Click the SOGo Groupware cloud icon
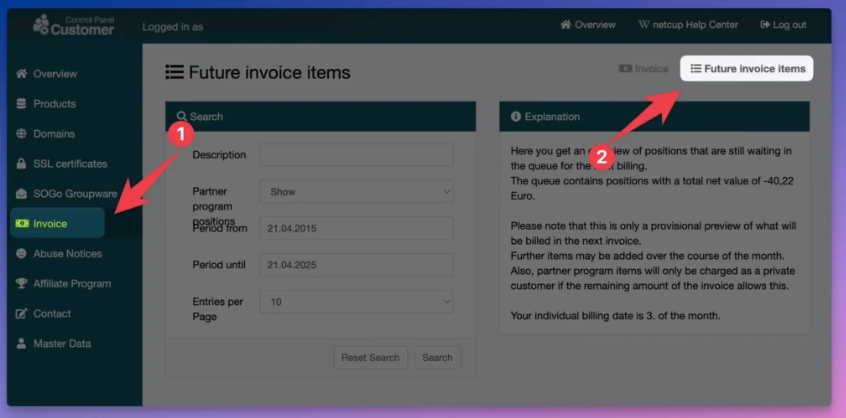The height and width of the screenshot is (418, 846). (x=22, y=194)
